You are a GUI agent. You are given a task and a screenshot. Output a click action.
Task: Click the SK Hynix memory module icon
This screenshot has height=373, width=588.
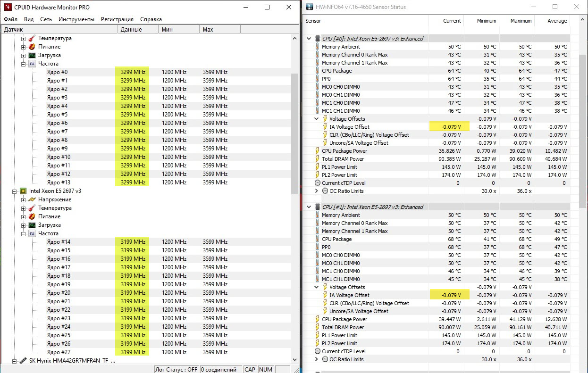click(23, 361)
